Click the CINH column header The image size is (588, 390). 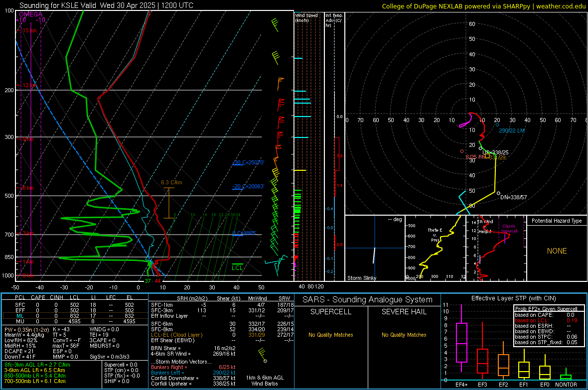tap(57, 297)
